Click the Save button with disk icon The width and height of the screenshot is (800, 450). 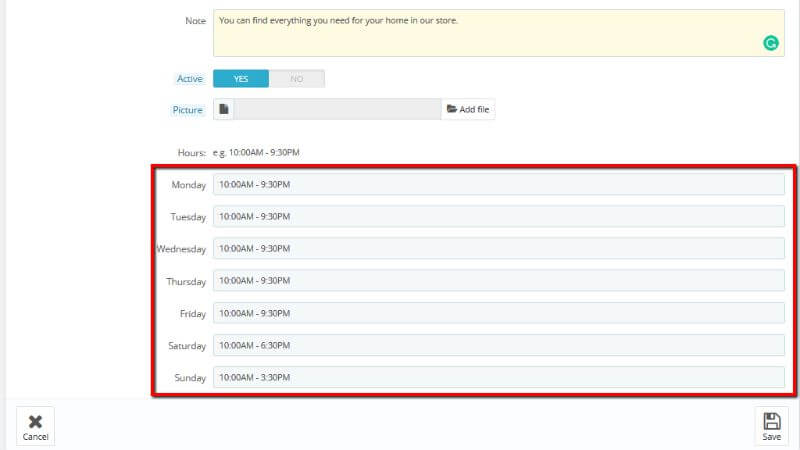click(771, 427)
